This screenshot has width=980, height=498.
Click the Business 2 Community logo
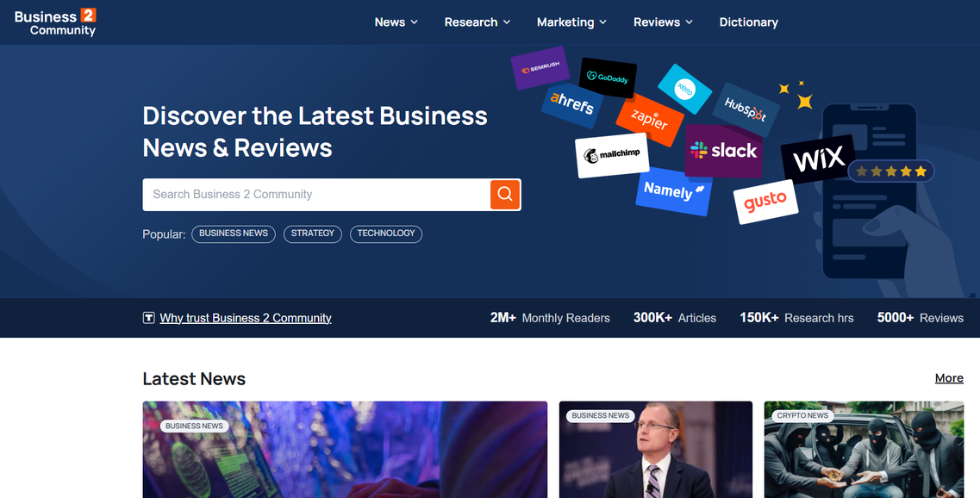[55, 22]
